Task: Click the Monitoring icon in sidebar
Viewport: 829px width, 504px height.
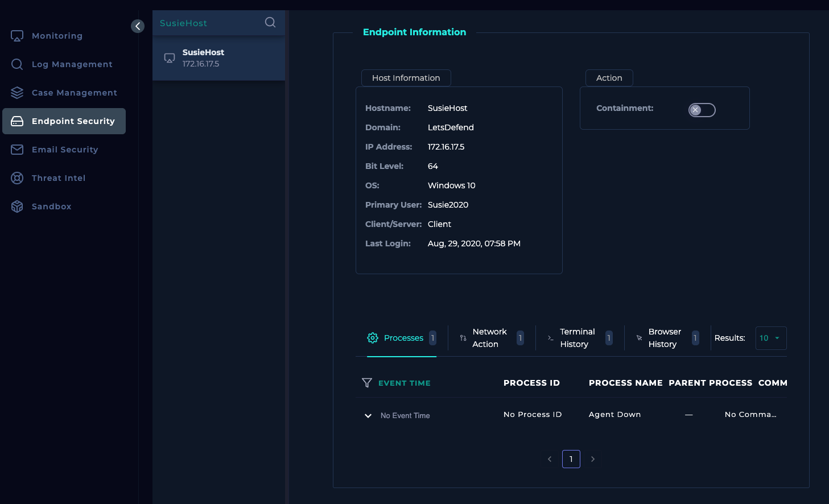Action: pyautogui.click(x=17, y=36)
